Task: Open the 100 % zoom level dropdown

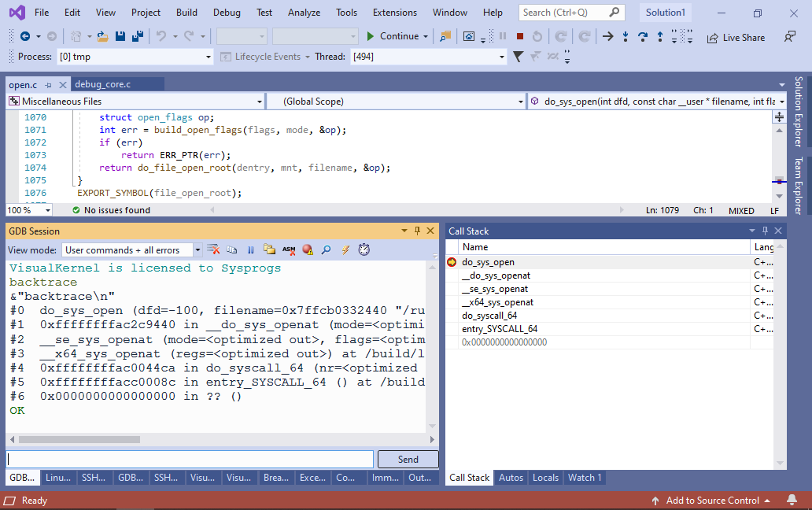Action: pyautogui.click(x=48, y=210)
